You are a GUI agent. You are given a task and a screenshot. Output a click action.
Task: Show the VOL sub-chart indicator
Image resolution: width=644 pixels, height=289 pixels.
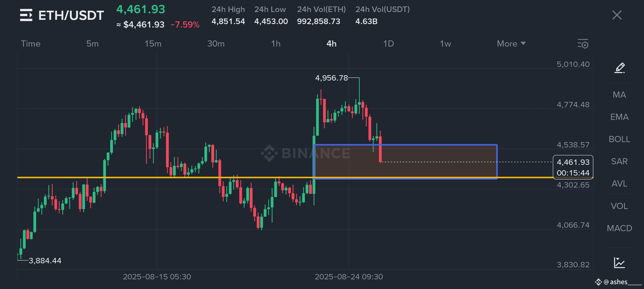tap(619, 206)
